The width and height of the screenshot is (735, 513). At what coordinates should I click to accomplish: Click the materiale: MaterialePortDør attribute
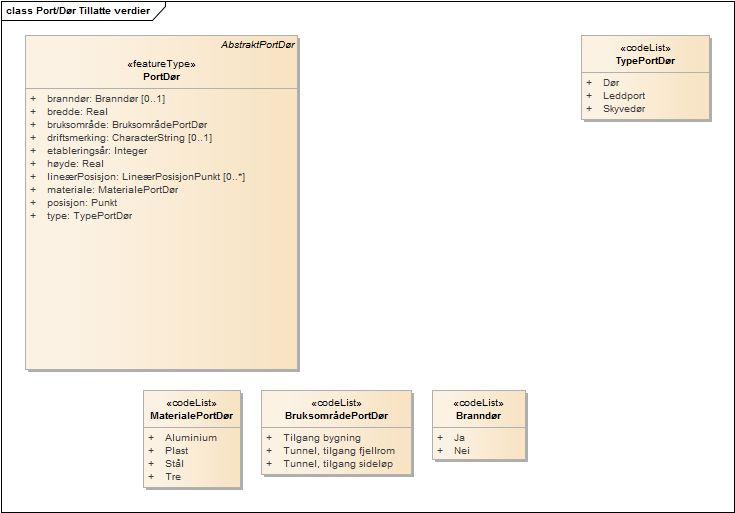pyautogui.click(x=112, y=190)
